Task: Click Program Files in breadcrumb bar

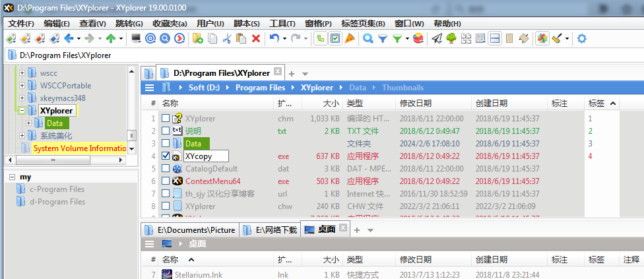Action: 260,88
